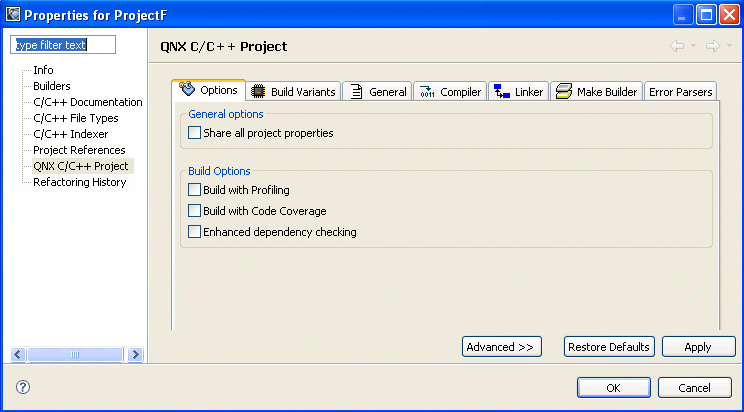Open the forward navigation history dropdown arrow
This screenshot has height=412, width=744.
point(727,46)
